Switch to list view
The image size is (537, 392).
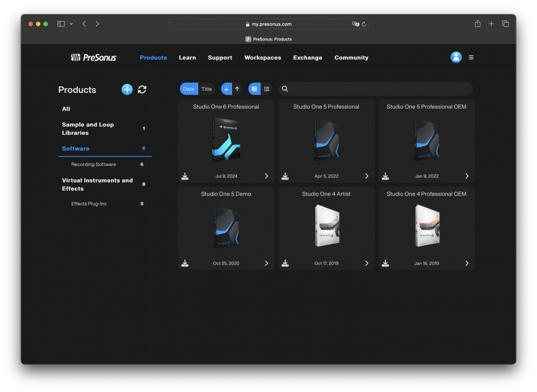[x=266, y=89]
